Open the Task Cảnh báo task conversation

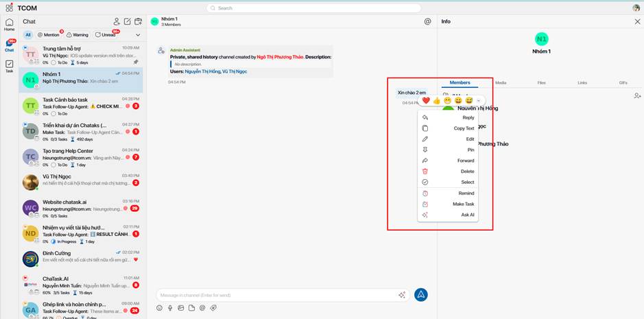pyautogui.click(x=82, y=106)
